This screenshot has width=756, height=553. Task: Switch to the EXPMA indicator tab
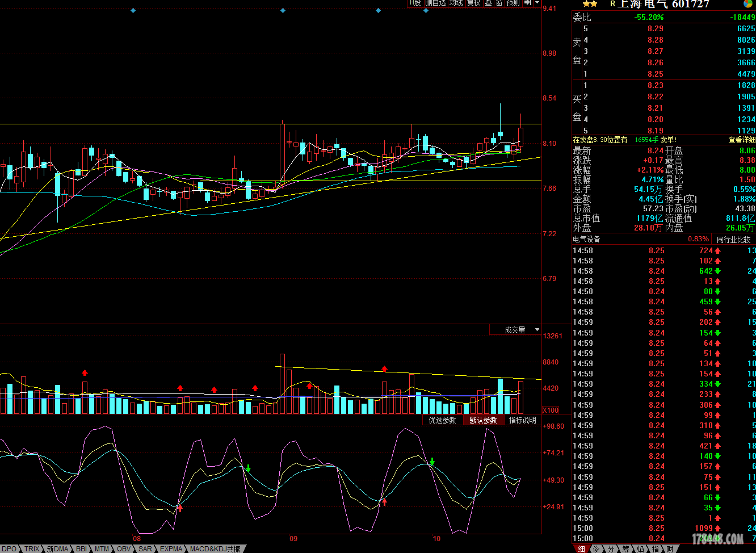(171, 549)
